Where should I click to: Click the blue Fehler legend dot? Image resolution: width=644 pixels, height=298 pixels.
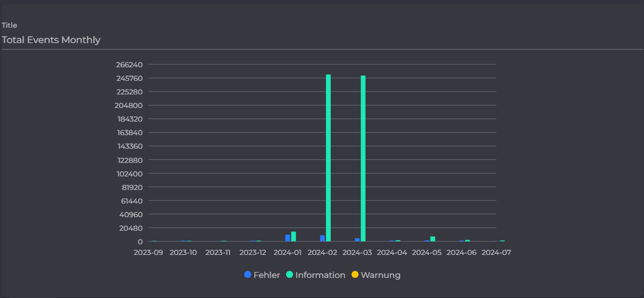click(248, 274)
